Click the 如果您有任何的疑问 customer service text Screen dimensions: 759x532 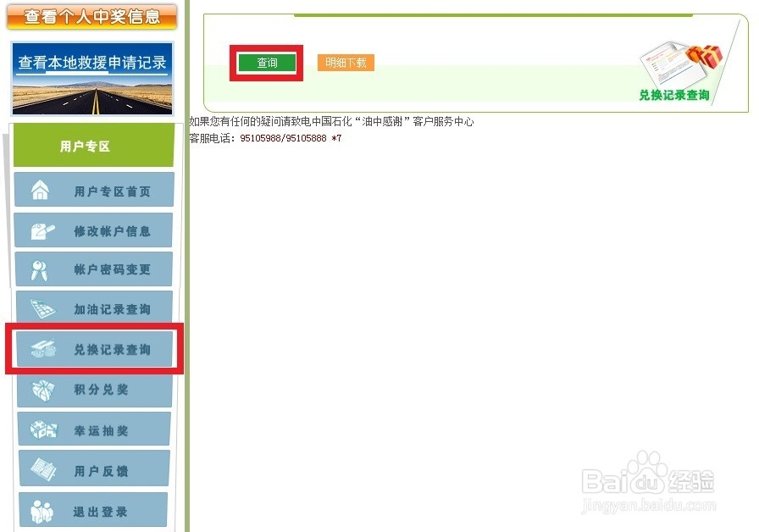pos(331,121)
